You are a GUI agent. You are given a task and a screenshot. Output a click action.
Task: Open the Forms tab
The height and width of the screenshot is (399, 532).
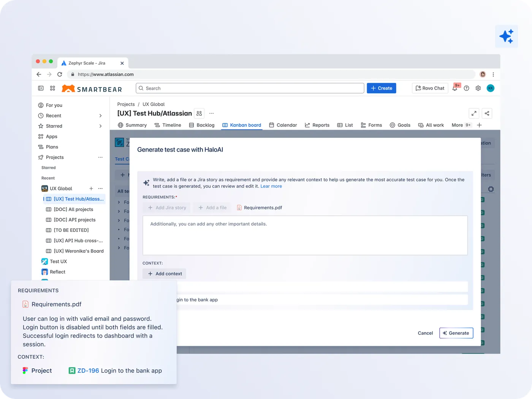(x=371, y=125)
